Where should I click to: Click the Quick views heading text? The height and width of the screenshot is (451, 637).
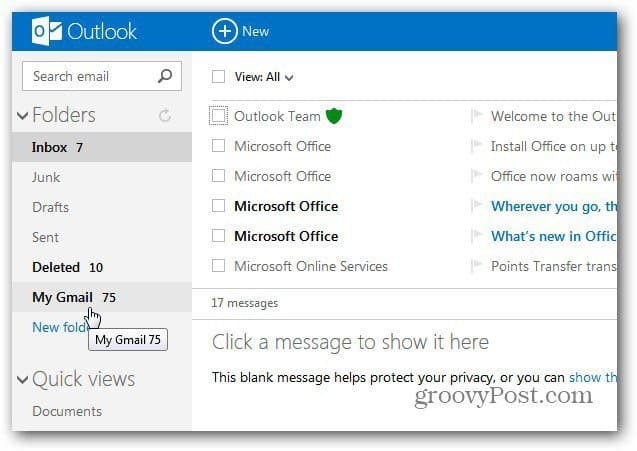coord(83,379)
